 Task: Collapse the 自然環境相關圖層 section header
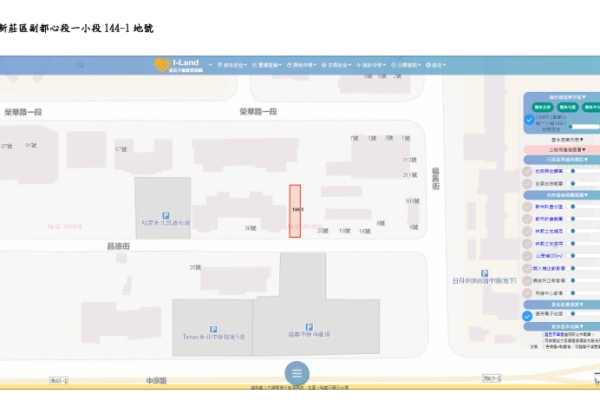(x=562, y=195)
